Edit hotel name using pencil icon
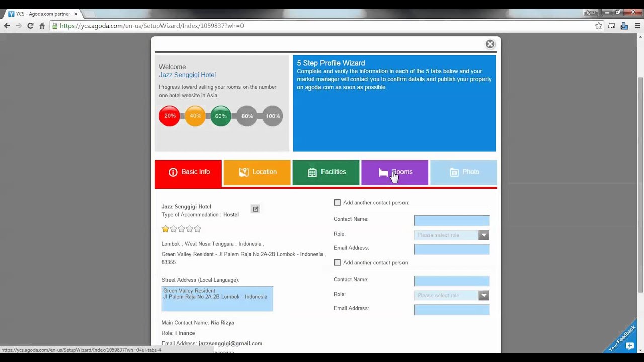 (255, 209)
